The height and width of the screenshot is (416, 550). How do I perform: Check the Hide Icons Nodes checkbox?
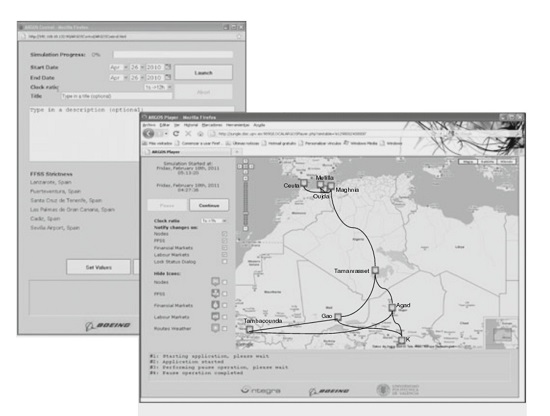click(x=224, y=282)
